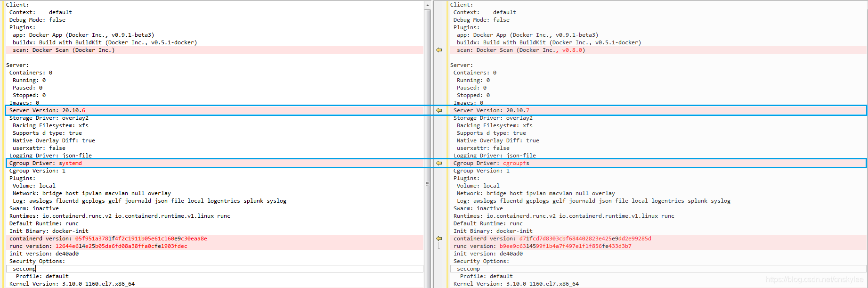The image size is (868, 288).
Task: Select 'Server Version: 20.10.6' in left pane
Action: tap(47, 110)
